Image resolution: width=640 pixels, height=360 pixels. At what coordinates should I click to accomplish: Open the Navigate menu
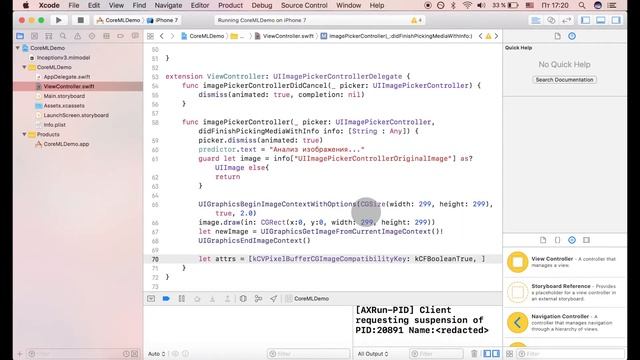pyautogui.click(x=168, y=5)
